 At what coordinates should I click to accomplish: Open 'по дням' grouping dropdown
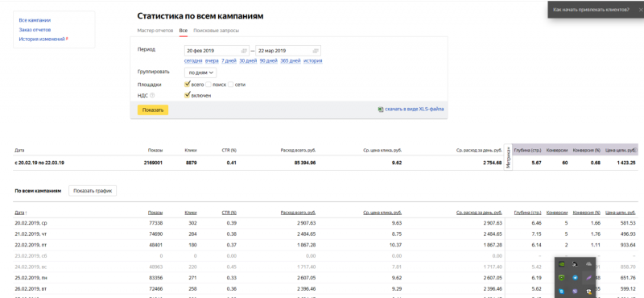point(200,72)
